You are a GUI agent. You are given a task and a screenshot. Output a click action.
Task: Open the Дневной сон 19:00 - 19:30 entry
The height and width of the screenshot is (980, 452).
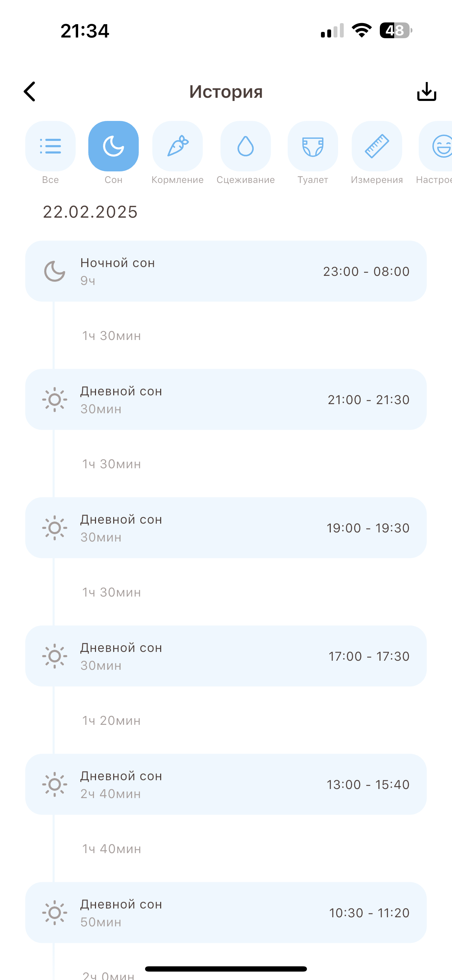click(x=226, y=527)
